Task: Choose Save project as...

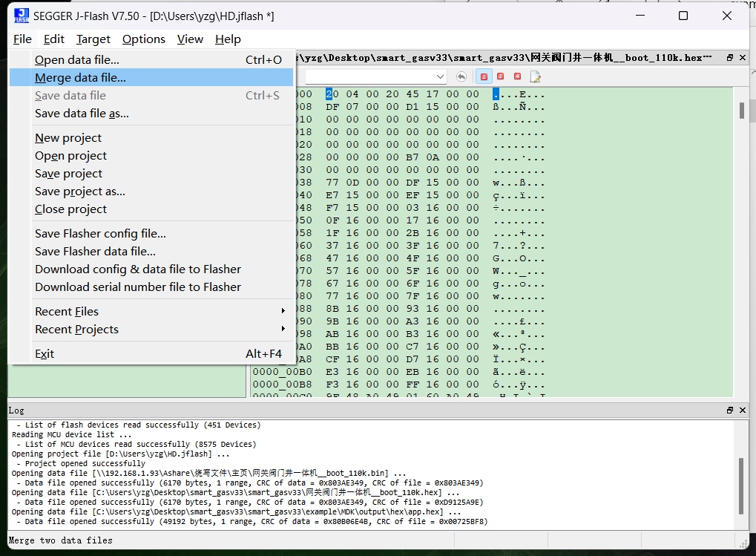Action: 151,192
